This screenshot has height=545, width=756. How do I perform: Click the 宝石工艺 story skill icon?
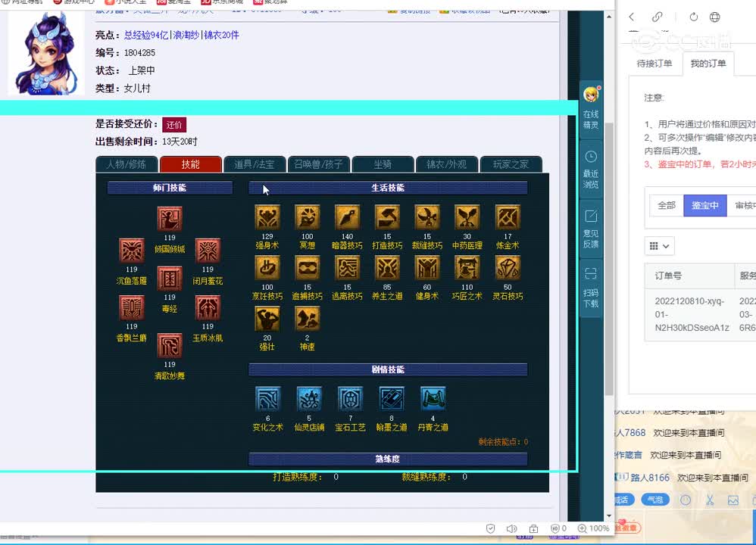[x=351, y=398]
